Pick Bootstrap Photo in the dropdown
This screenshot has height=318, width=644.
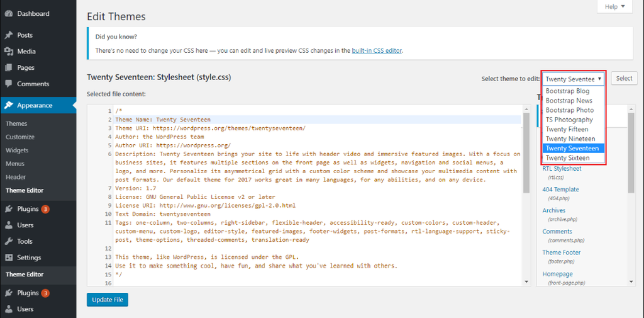click(574, 110)
